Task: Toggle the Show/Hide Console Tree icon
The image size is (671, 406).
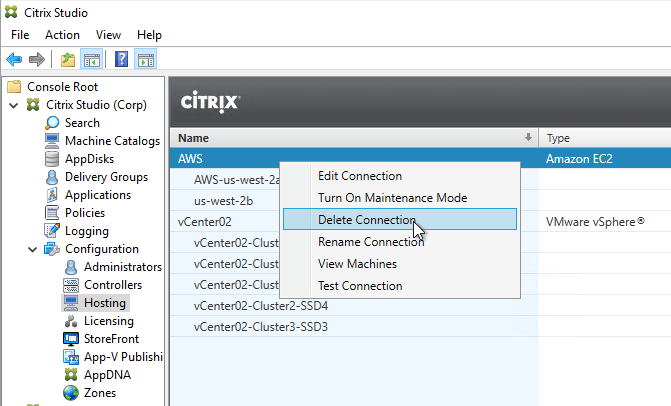Action: point(92,59)
